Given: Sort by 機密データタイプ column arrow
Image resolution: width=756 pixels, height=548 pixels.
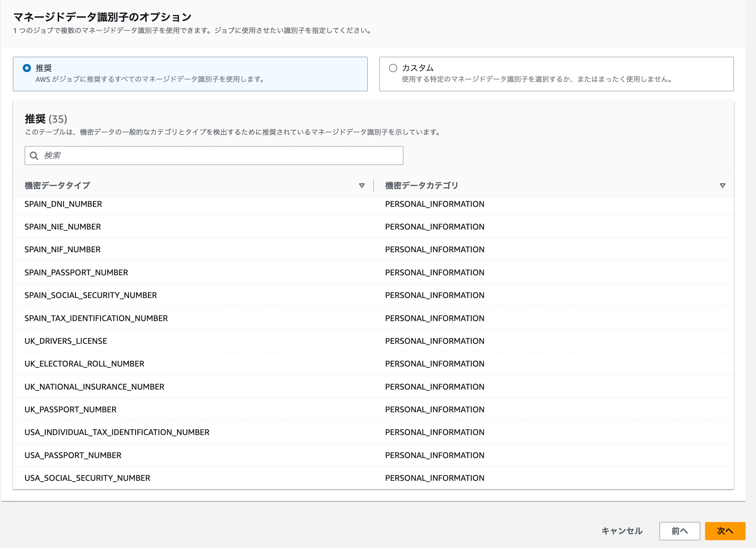Looking at the screenshot, I should pyautogui.click(x=362, y=186).
